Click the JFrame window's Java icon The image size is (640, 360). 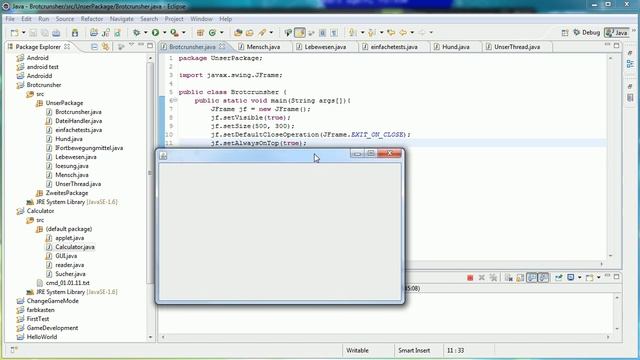tap(163, 156)
